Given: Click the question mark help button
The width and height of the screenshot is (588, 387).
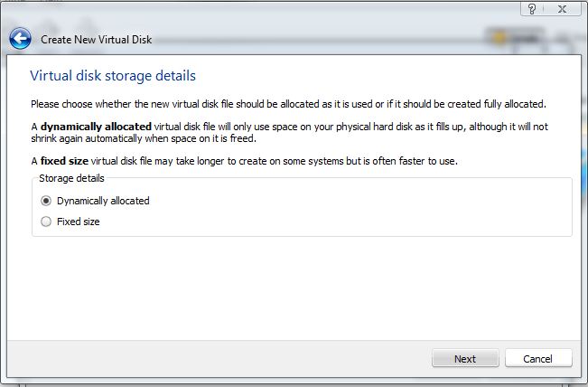Looking at the screenshot, I should tap(534, 8).
